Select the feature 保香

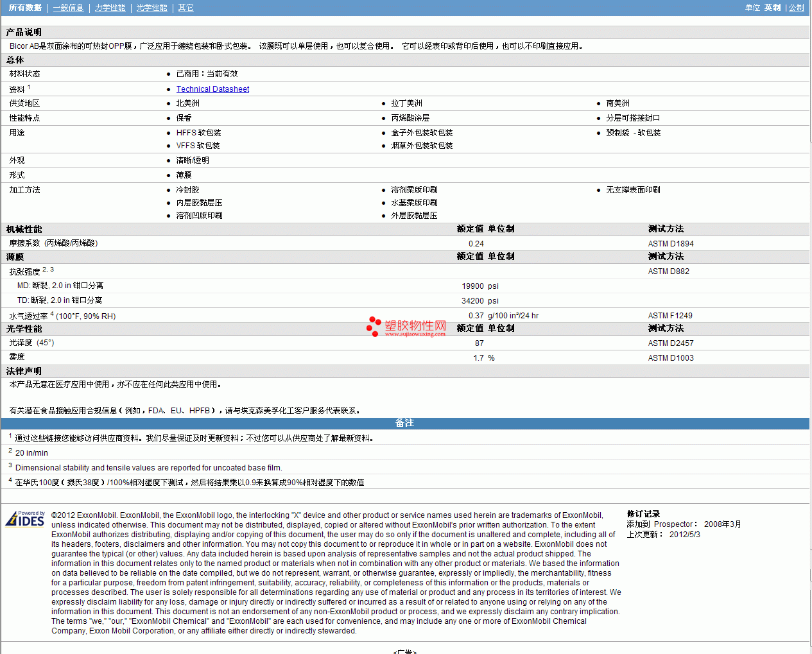point(184,118)
